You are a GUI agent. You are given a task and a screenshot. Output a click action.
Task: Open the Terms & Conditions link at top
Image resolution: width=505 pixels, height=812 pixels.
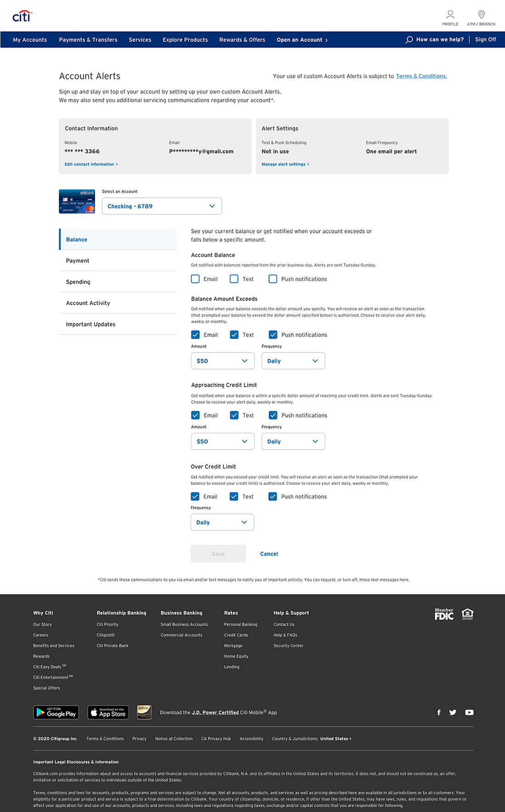(421, 76)
